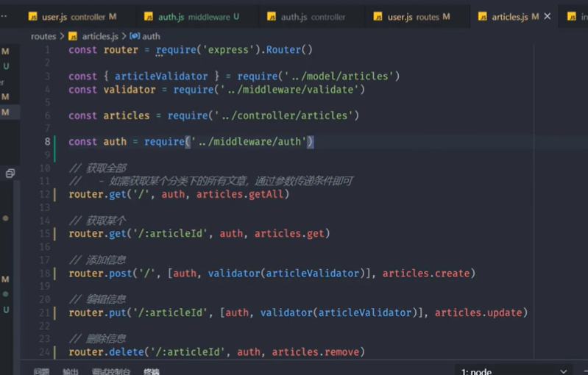Click the JS file icon on articles.js tab
Viewport: 588px width, 375px height.
[x=483, y=17]
